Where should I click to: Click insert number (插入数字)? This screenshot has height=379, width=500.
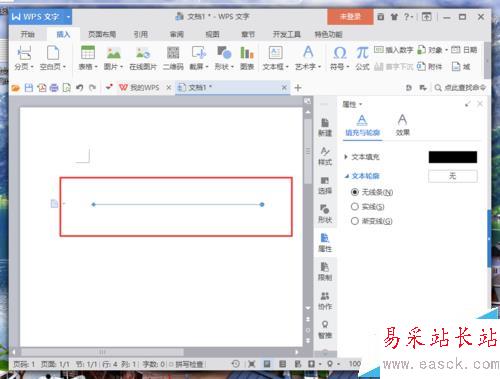[x=393, y=50]
